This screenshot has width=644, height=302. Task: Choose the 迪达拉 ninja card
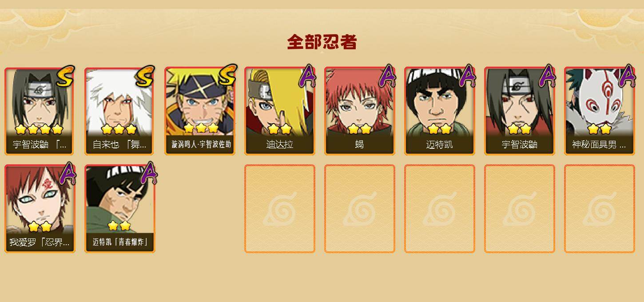[279, 111]
